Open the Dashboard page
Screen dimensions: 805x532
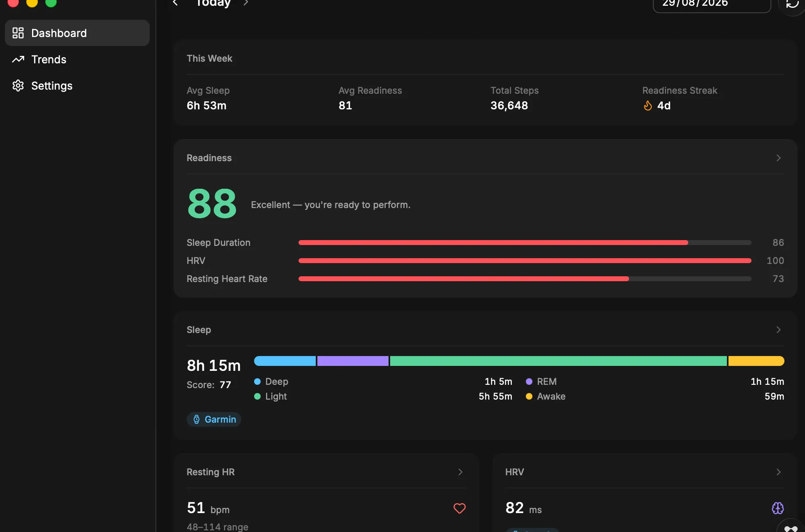[77, 33]
